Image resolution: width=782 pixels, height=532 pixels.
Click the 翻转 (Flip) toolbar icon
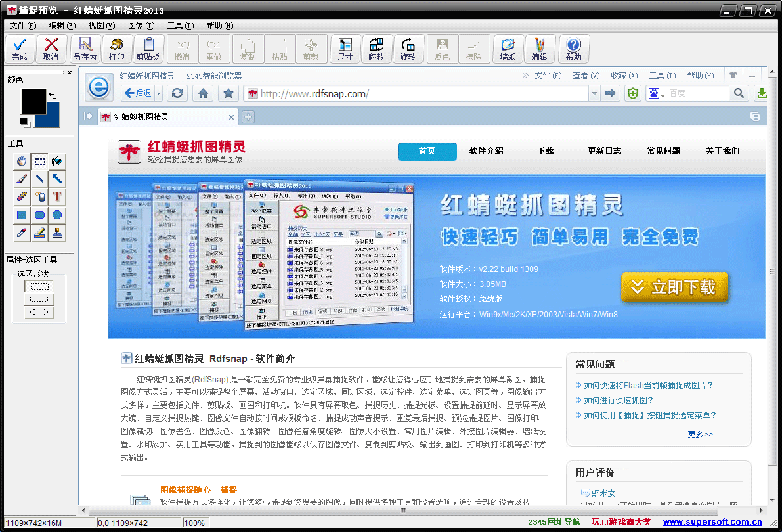[376, 48]
